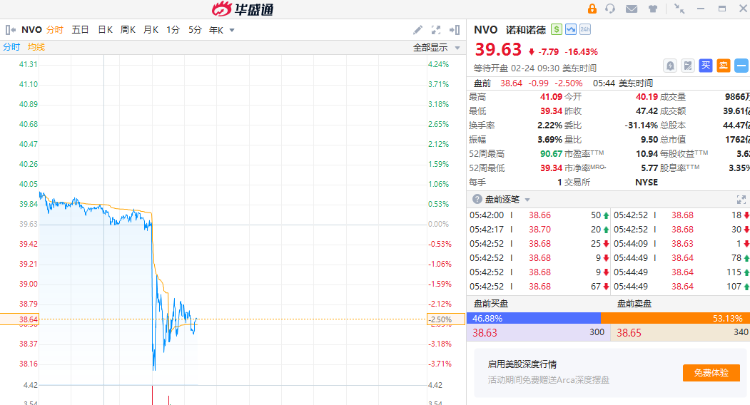The image size is (750, 405).
Task: Click 52周最高 value 90.67
Action: pyautogui.click(x=551, y=154)
